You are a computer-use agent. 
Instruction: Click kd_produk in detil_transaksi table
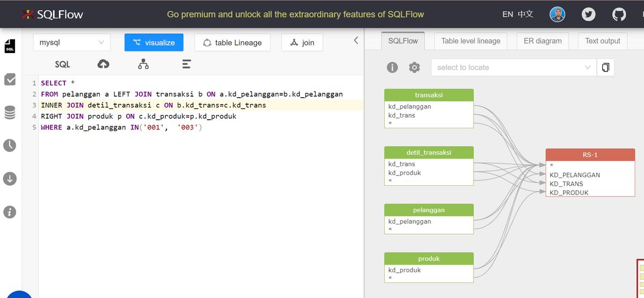point(405,172)
